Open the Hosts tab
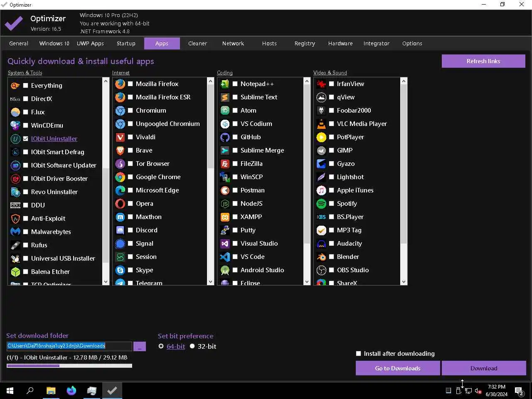The width and height of the screenshot is (532, 399). coord(269,43)
